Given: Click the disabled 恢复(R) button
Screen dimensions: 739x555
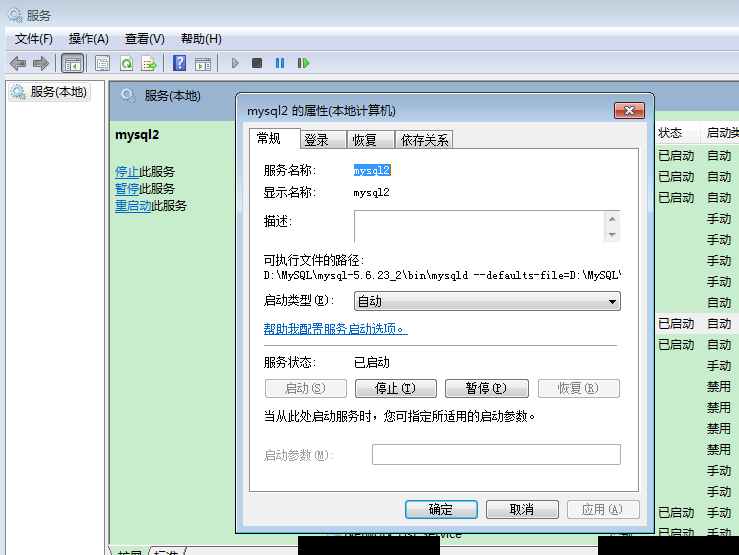Looking at the screenshot, I should [578, 388].
